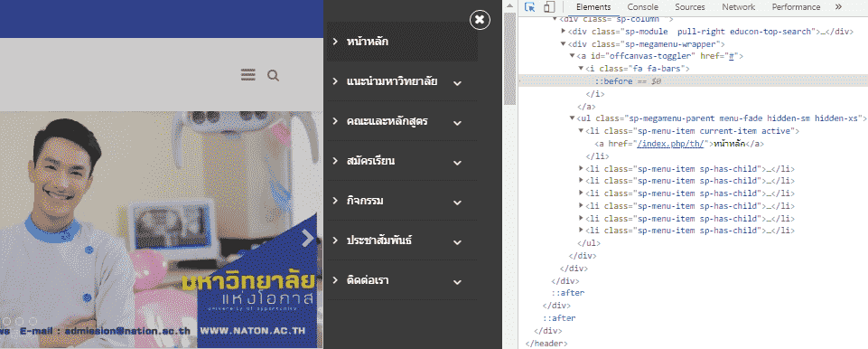Image resolution: width=868 pixels, height=349 pixels.
Task: Click the first carousel indicator dot
Action: [5, 321]
